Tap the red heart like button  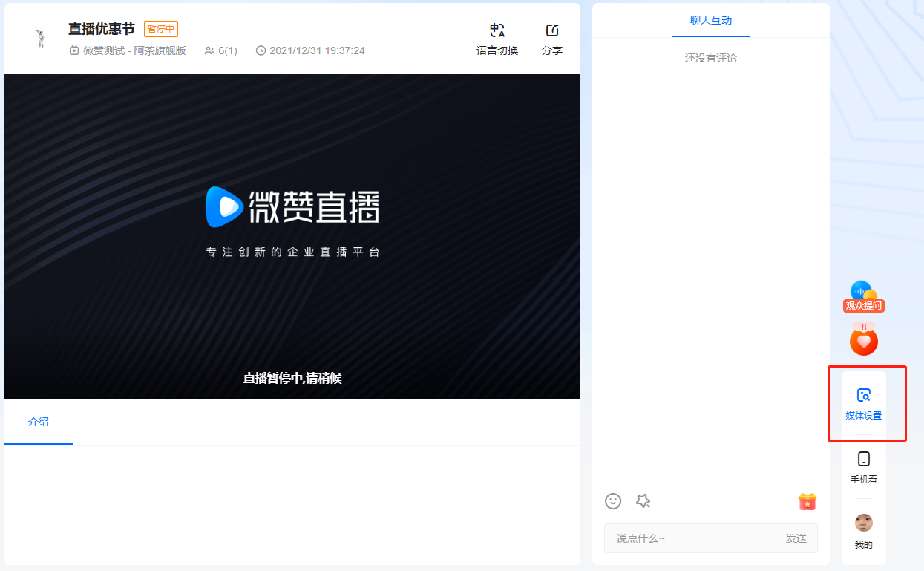pos(864,342)
